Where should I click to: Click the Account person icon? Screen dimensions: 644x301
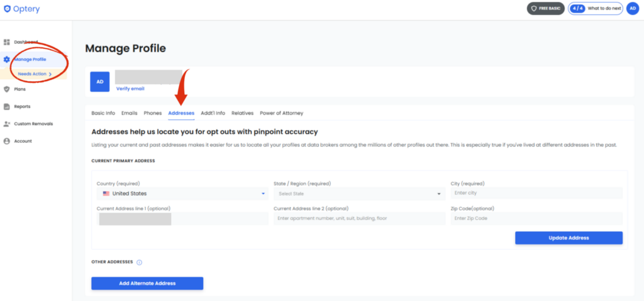point(6,141)
